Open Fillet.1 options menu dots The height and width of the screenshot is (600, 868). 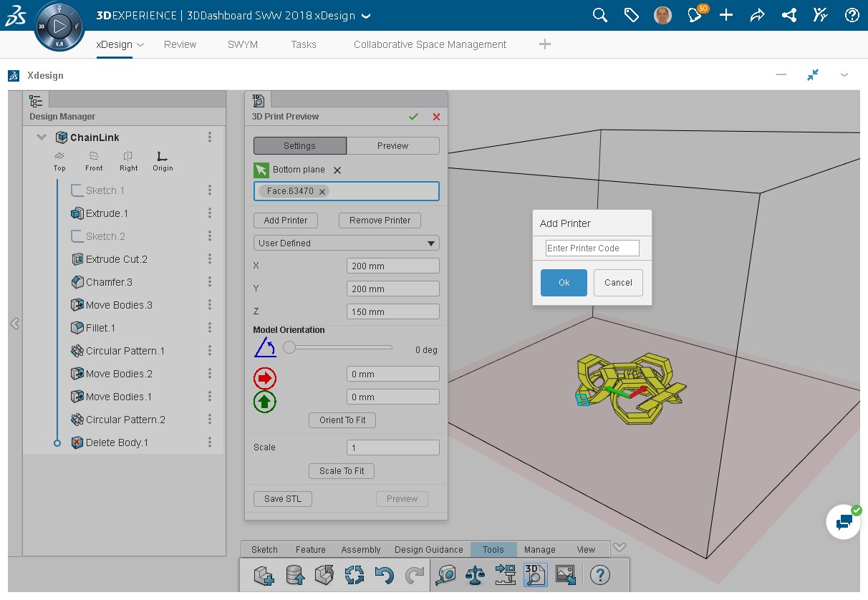click(x=210, y=328)
